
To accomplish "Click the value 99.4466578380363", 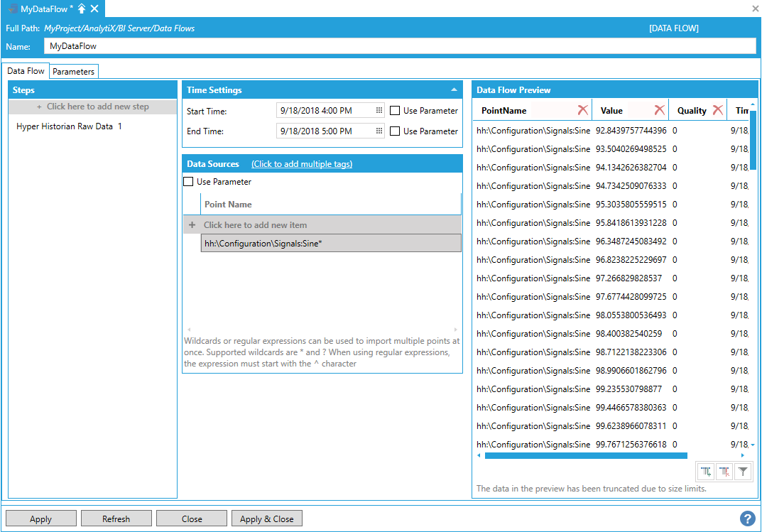I will 631,407.
